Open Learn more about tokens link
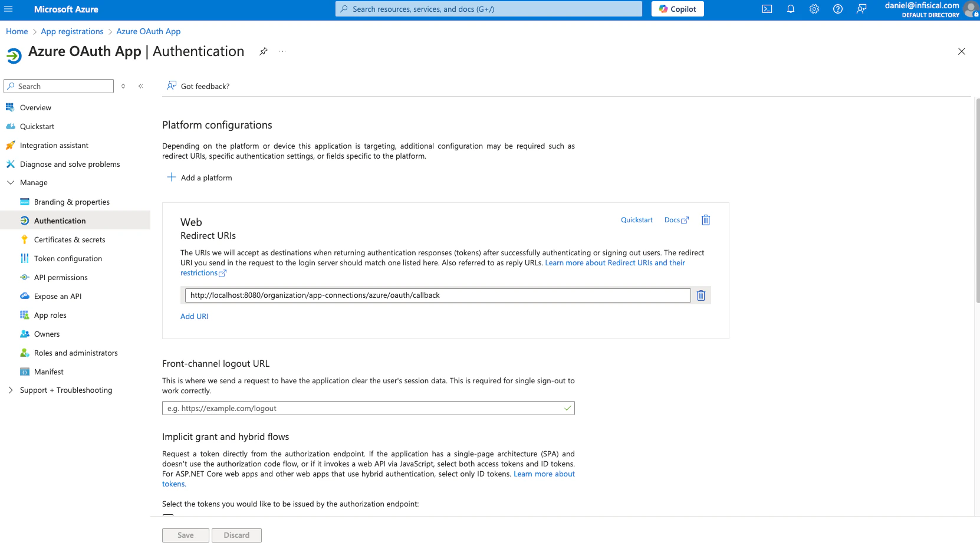 pos(544,474)
